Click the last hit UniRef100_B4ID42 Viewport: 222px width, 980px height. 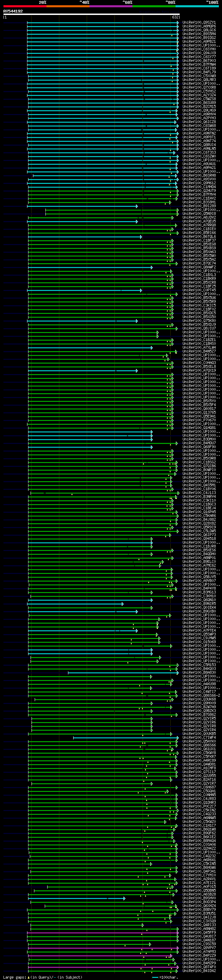(x=199, y=971)
